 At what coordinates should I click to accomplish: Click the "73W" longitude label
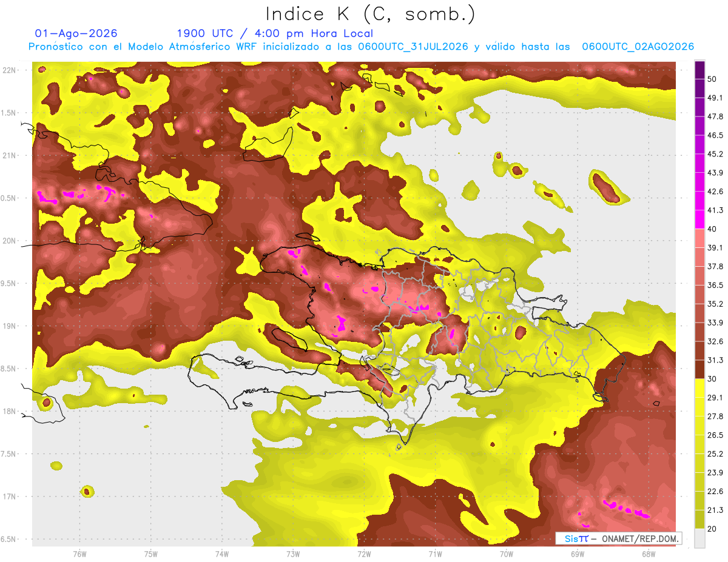293,554
